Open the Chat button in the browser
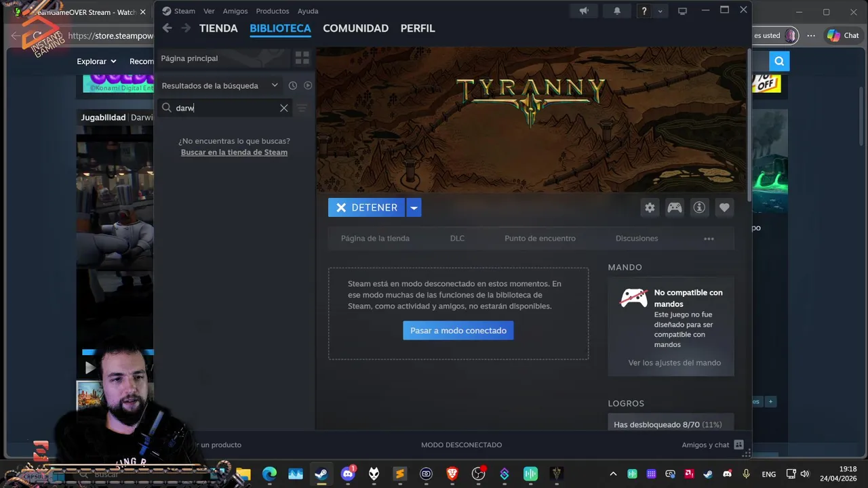The image size is (868, 488). (x=843, y=35)
